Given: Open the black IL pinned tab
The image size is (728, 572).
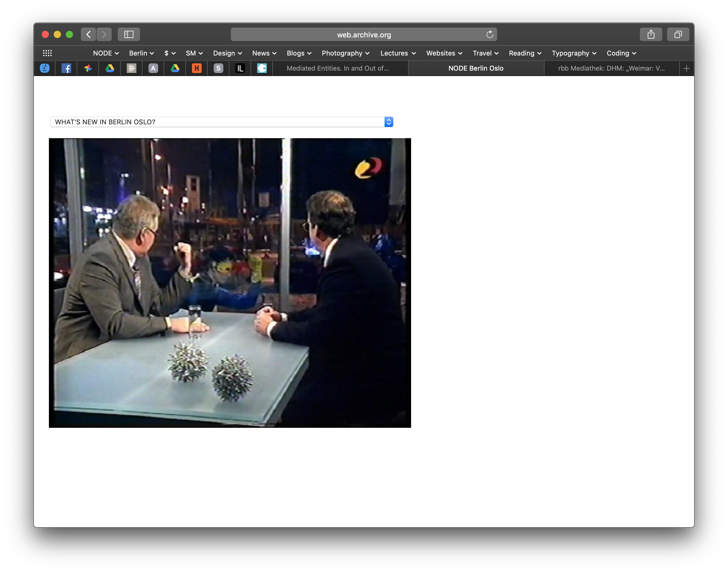Looking at the screenshot, I should click(x=240, y=68).
